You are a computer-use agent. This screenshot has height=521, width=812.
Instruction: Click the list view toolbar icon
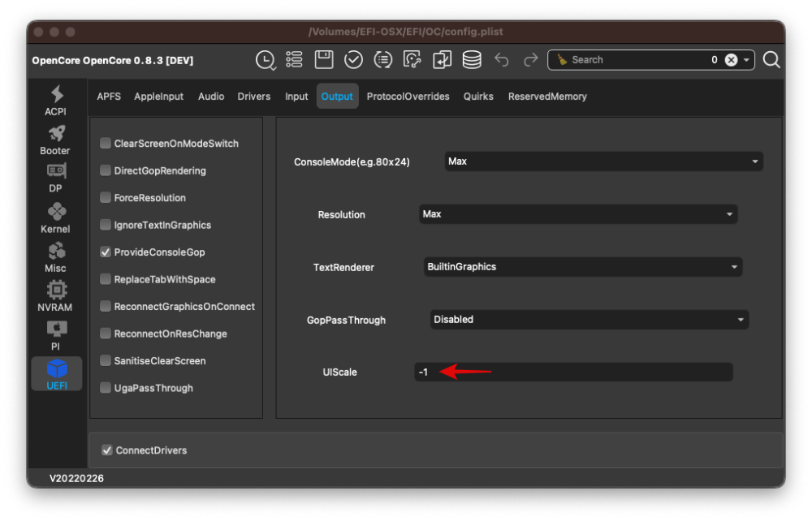tap(294, 60)
